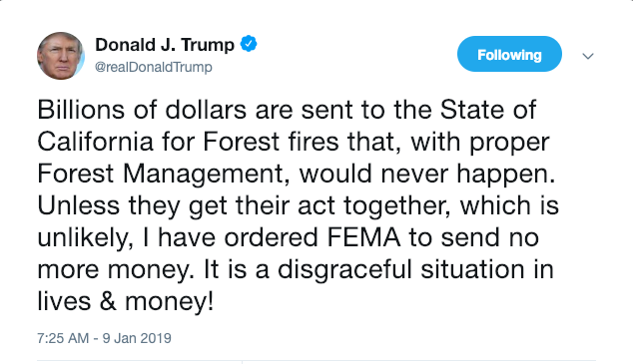Click the word disgraceful in the tweet
This screenshot has height=364, width=633.
click(x=344, y=269)
